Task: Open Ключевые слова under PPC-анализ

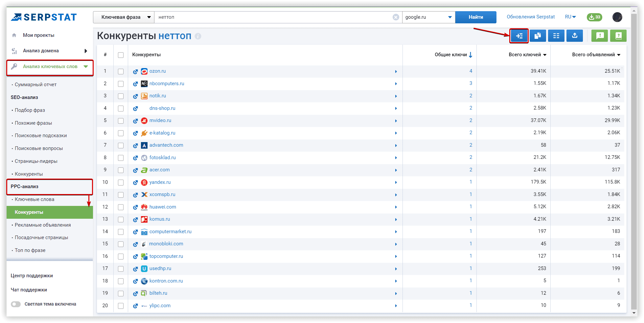Action: (x=34, y=199)
